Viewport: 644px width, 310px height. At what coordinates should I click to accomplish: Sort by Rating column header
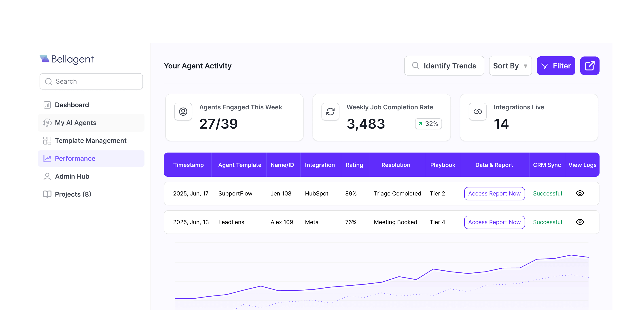pos(354,165)
